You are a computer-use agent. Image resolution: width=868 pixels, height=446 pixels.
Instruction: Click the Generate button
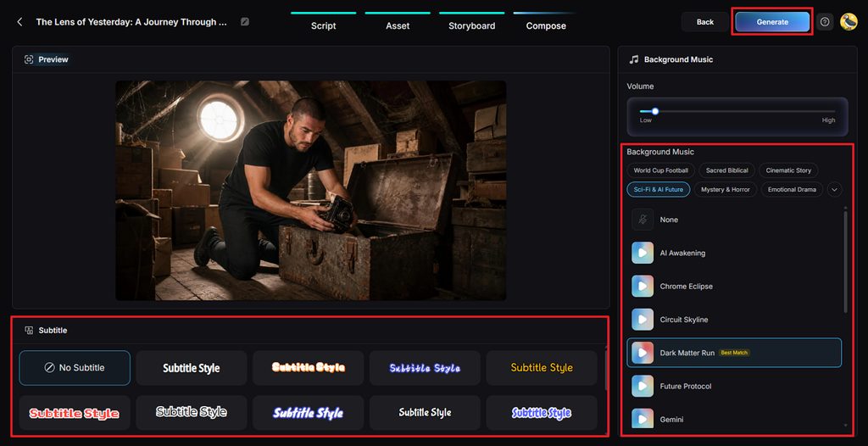coord(772,22)
